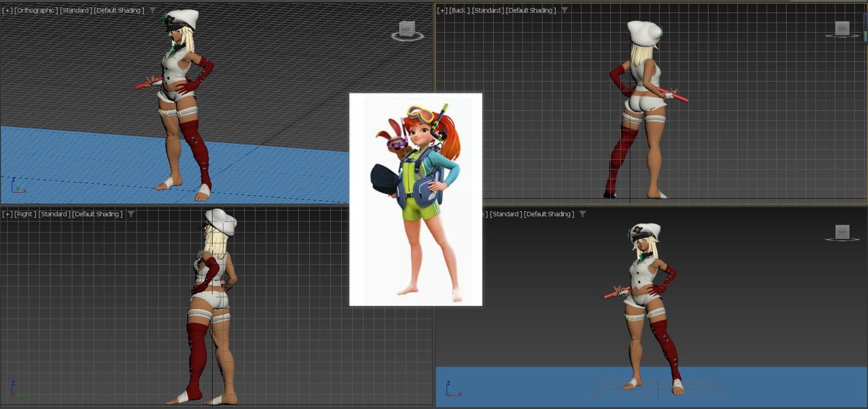
Task: Open [Default Shading] menu in Orthographic viewport
Action: pyautogui.click(x=119, y=10)
